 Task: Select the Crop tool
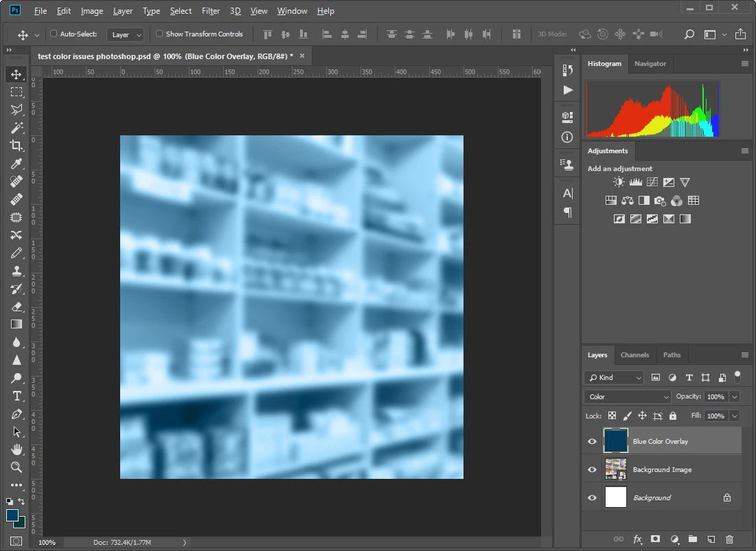pos(16,146)
